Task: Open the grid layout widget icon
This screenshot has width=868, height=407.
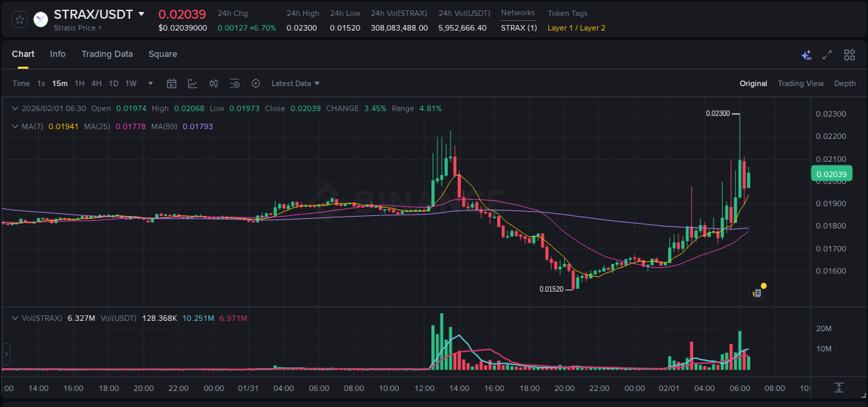Action: point(849,54)
